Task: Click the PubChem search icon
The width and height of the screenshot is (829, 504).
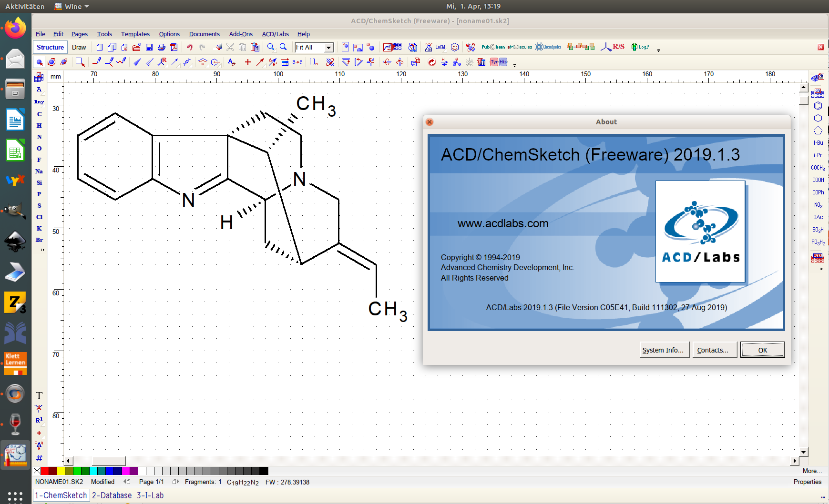Action: pos(492,47)
